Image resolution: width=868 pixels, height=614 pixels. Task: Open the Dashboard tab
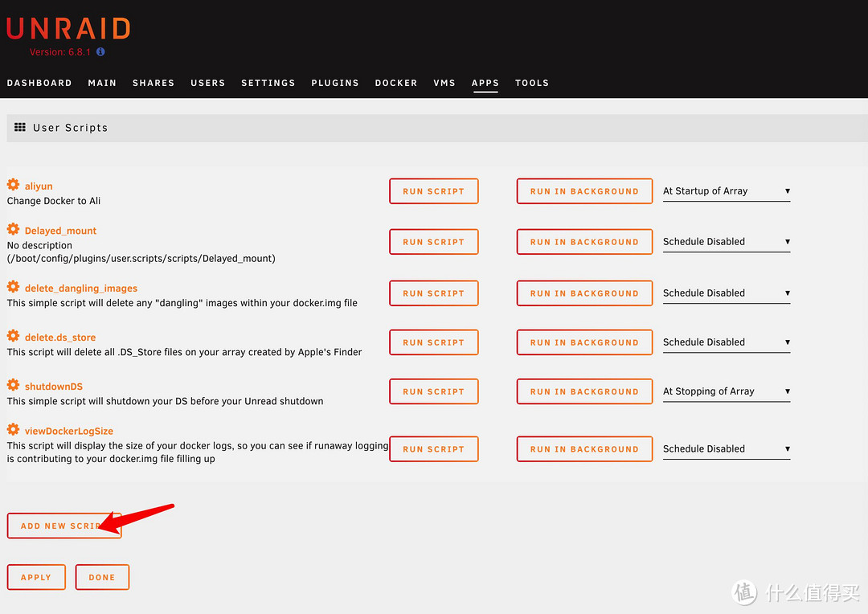tap(39, 83)
